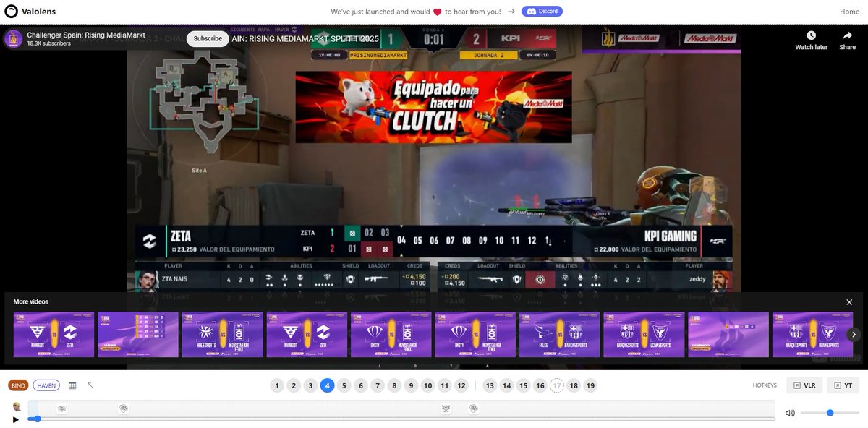Switch to round 11
The height and width of the screenshot is (428, 868).
(444, 385)
